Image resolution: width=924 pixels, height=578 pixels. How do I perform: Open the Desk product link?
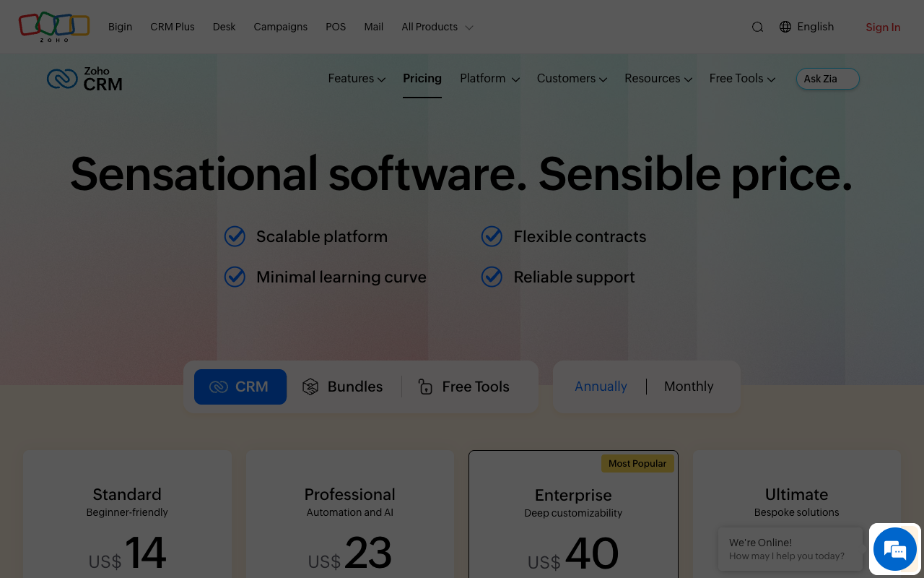[224, 27]
